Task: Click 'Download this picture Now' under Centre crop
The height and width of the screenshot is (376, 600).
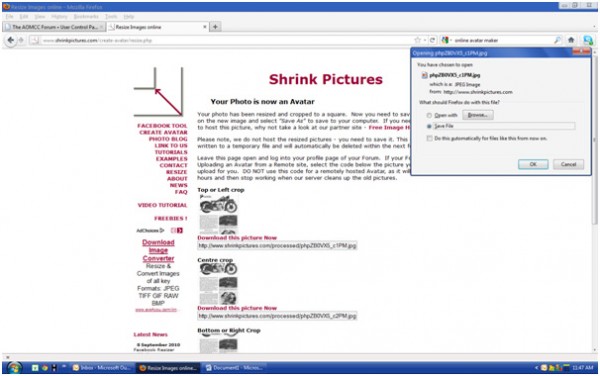Action: point(237,308)
